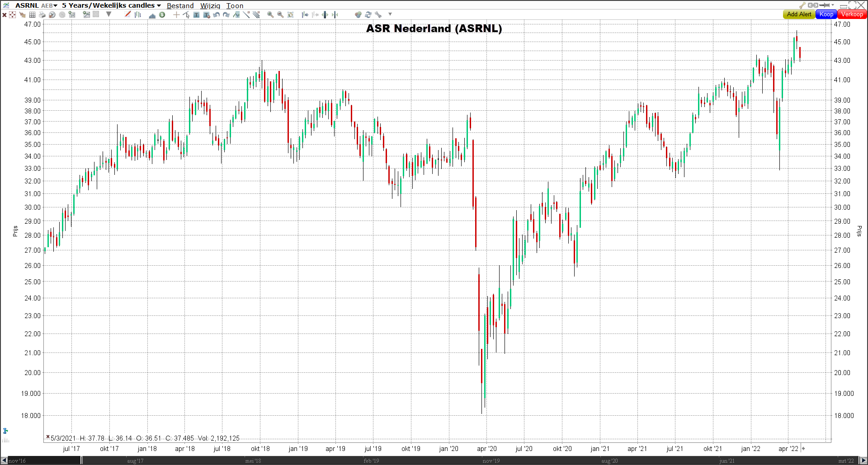
Task: Click the time range slider handle near aug '17
Action: tap(82, 460)
